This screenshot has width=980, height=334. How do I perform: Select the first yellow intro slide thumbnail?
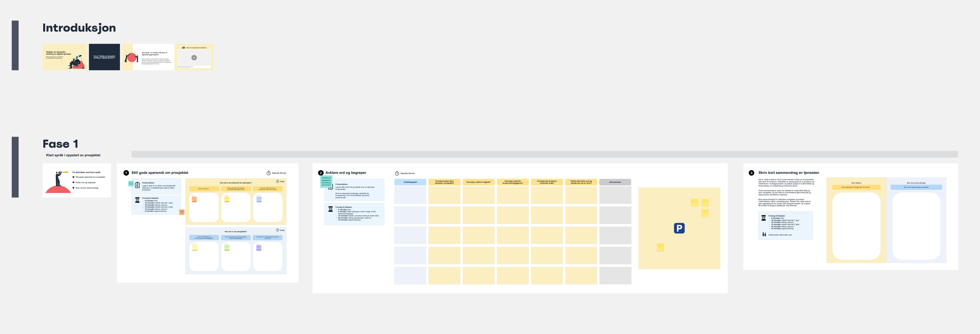[x=65, y=57]
